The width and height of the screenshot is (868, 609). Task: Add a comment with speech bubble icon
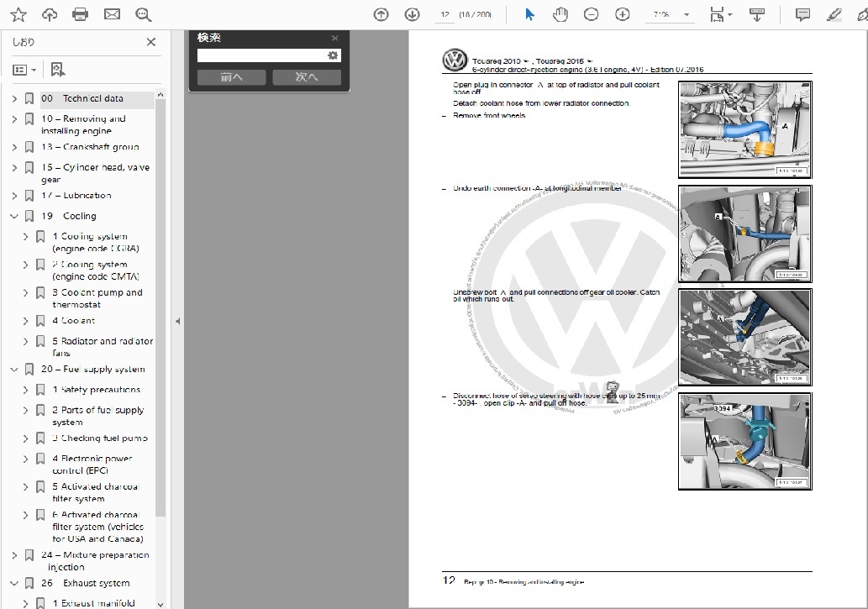point(802,15)
